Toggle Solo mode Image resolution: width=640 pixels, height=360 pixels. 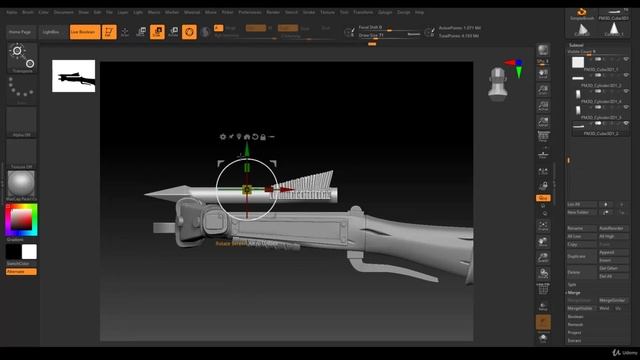click(543, 338)
